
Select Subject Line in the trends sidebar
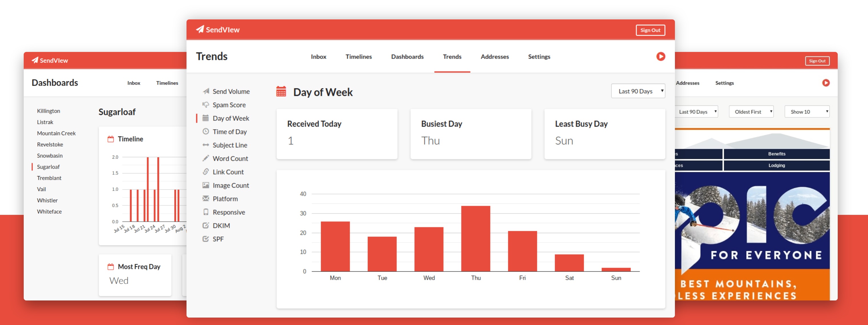230,145
